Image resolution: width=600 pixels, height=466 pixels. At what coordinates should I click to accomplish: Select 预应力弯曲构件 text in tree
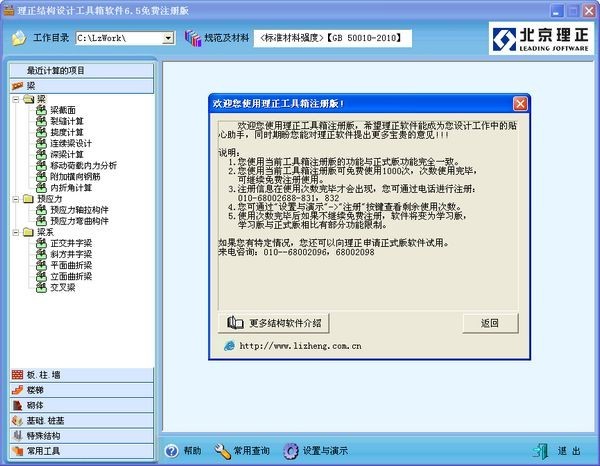pos(80,221)
